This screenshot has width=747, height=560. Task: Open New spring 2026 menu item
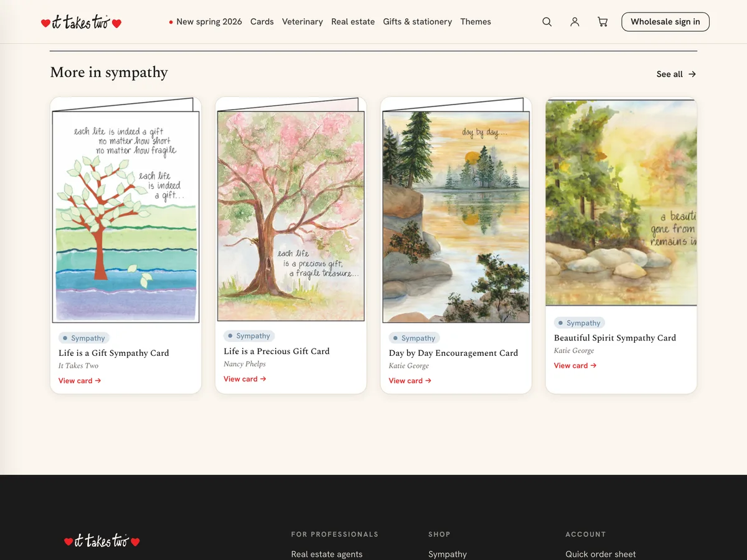click(205, 22)
